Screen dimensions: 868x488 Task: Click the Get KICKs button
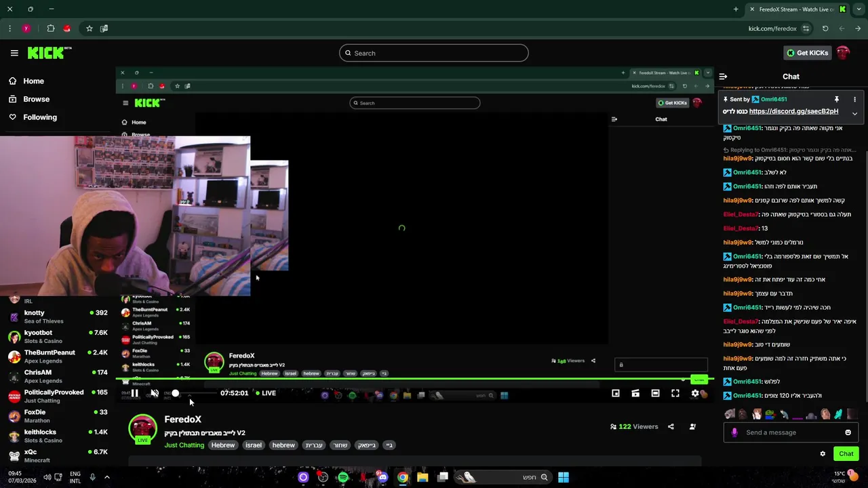[x=808, y=53]
